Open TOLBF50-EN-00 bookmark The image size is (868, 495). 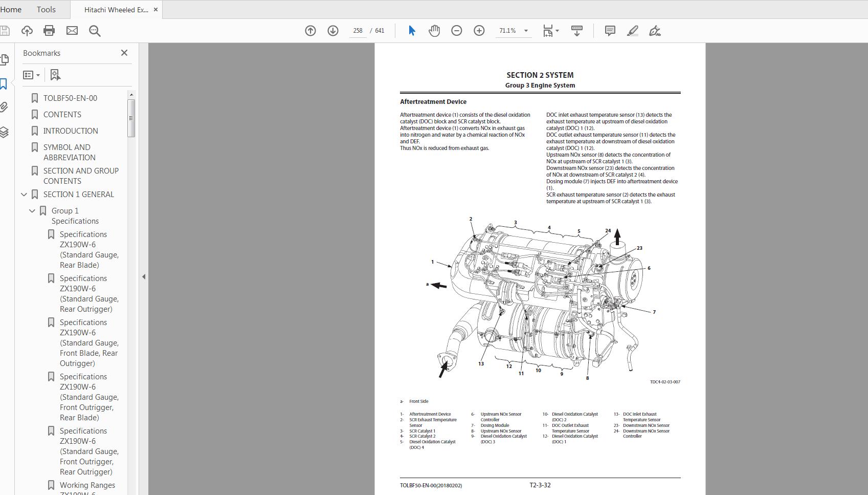point(70,98)
